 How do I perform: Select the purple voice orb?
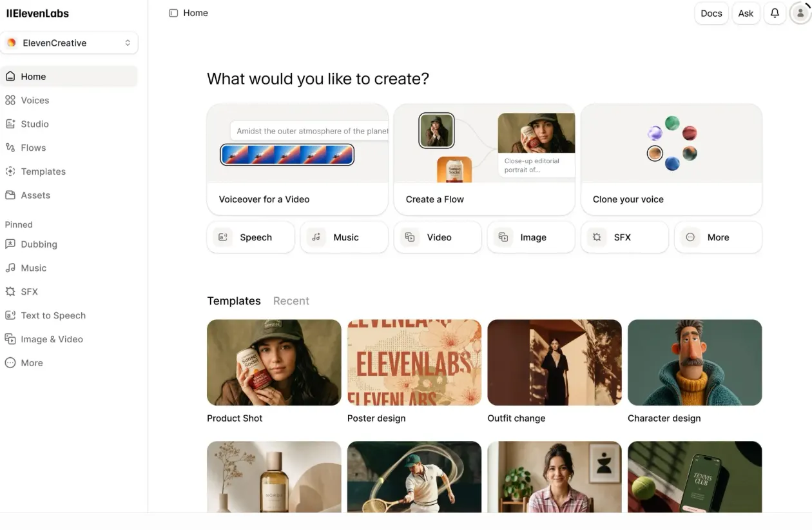coord(655,133)
